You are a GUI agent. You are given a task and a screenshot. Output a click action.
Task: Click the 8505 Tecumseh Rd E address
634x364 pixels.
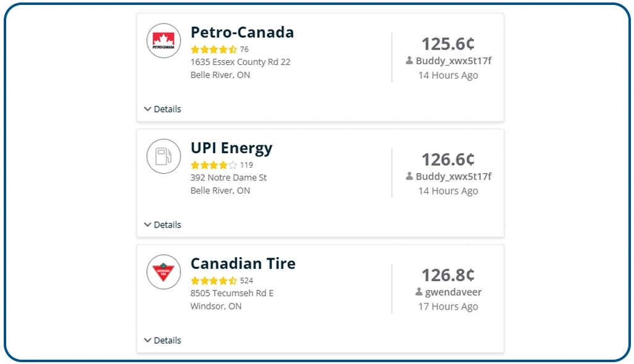[230, 293]
